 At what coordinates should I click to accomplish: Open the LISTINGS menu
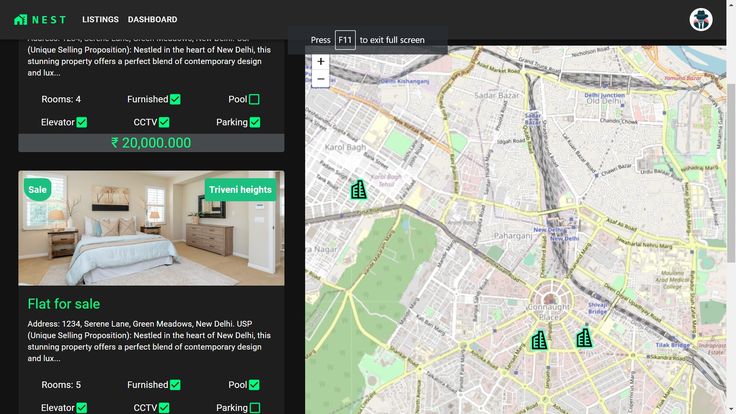[x=100, y=20]
